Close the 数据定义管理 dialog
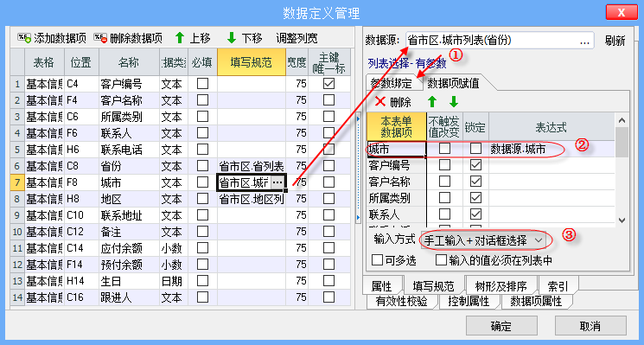Image resolution: width=644 pixels, height=345 pixels. click(622, 12)
